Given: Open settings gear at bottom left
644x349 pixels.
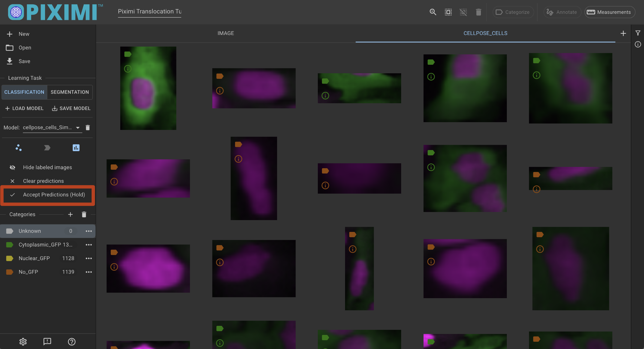Looking at the screenshot, I should coord(23,341).
